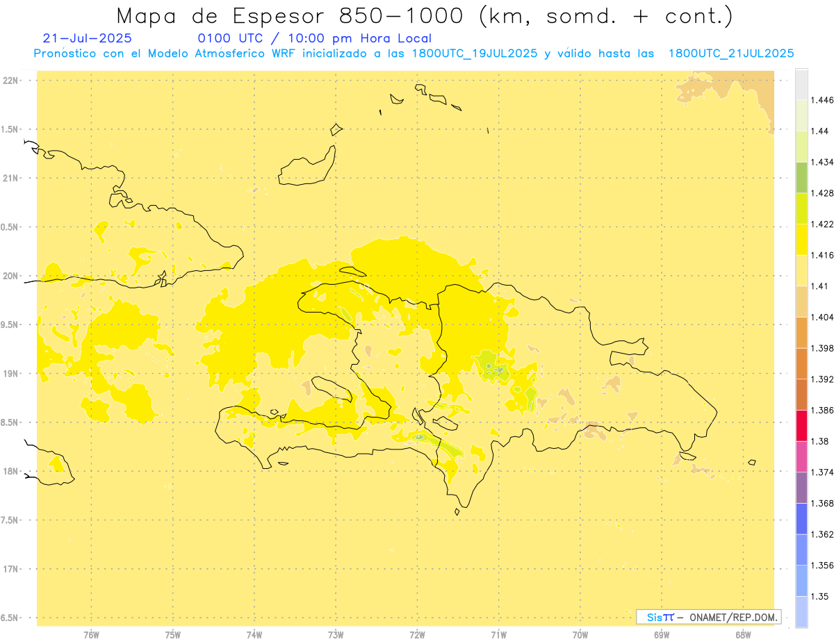Click the '1.44' legend value
Screen dimensions: 834x644
point(819,131)
